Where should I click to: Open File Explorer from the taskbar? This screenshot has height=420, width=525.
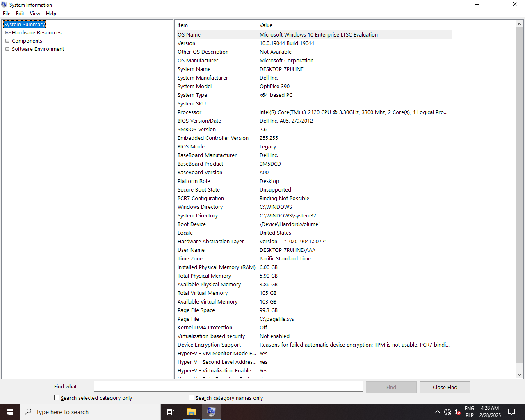tap(191, 412)
